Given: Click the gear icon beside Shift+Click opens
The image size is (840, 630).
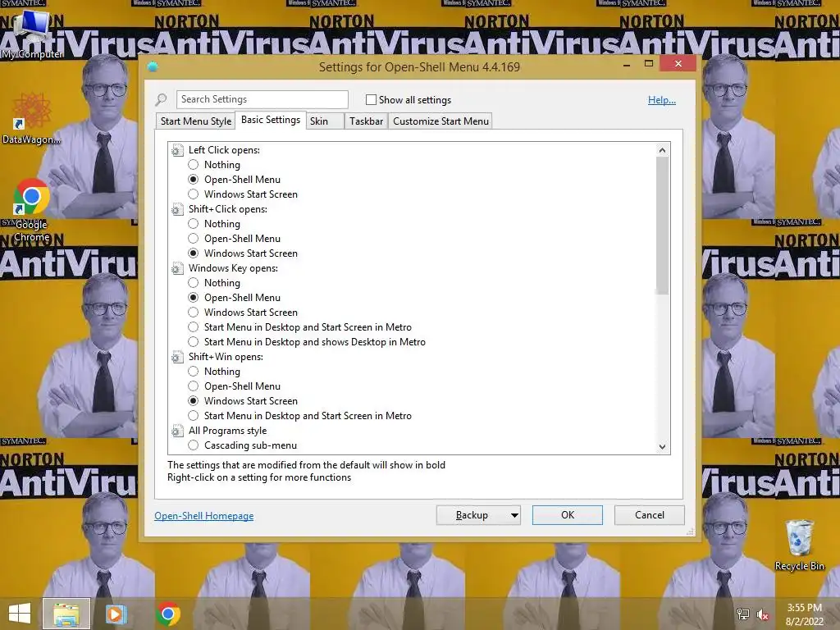Looking at the screenshot, I should point(177,209).
